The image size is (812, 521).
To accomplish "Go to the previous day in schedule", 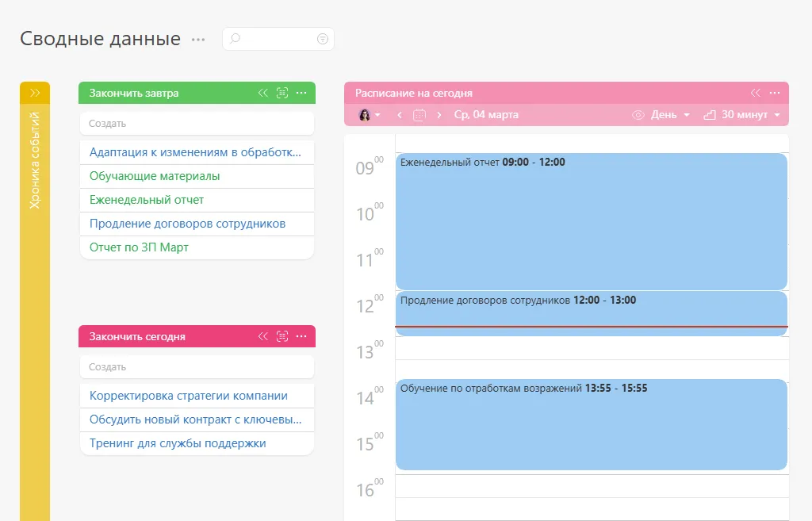I will click(400, 115).
